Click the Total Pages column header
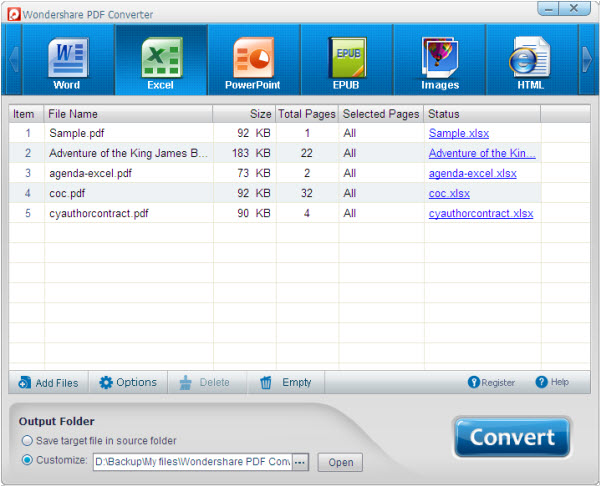 pyautogui.click(x=307, y=114)
